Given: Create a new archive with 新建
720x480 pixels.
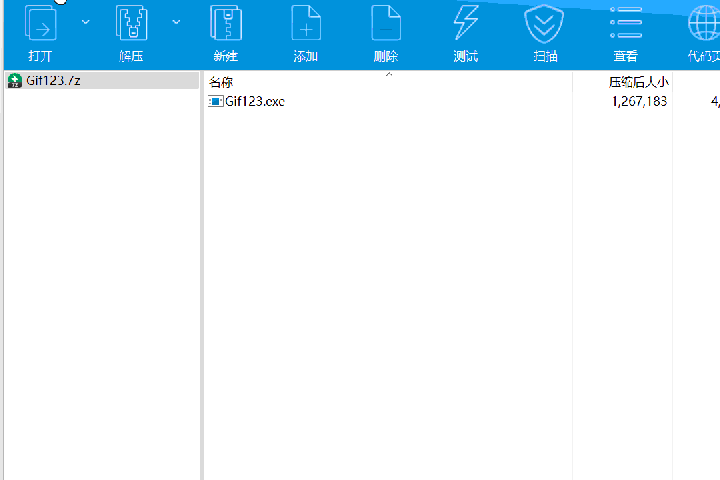Looking at the screenshot, I should point(225,23).
